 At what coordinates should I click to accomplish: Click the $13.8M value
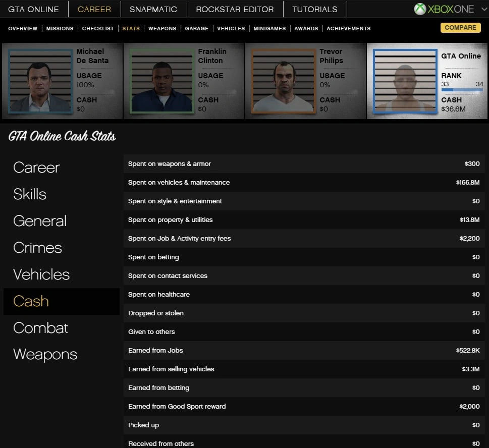pos(470,220)
